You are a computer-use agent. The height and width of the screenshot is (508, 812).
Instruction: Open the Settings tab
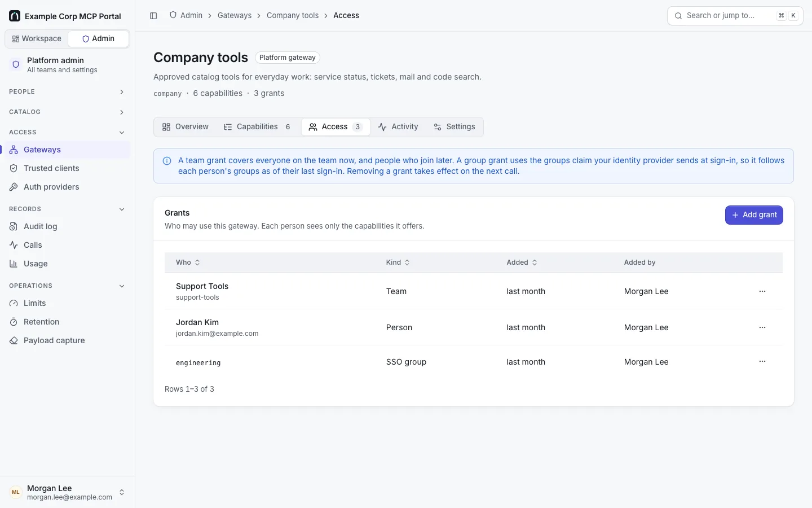[454, 127]
